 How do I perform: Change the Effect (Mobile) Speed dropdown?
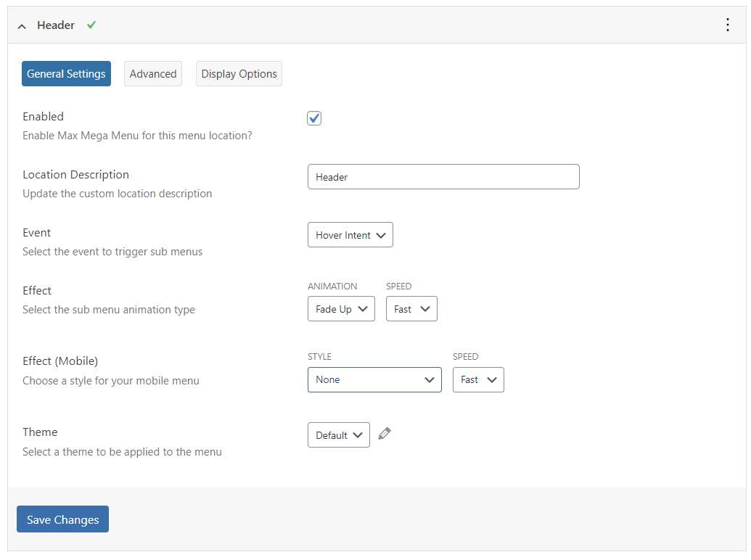click(478, 379)
